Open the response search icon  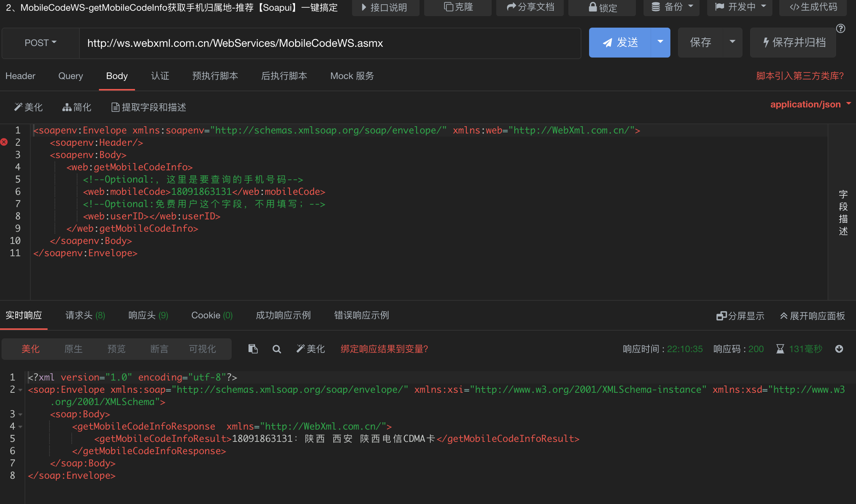tap(277, 349)
